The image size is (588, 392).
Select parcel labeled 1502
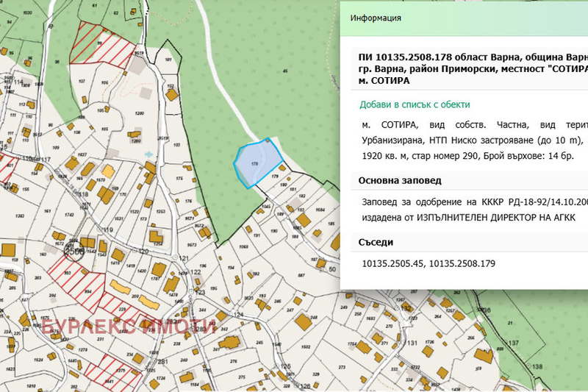pyautogui.click(x=306, y=347)
